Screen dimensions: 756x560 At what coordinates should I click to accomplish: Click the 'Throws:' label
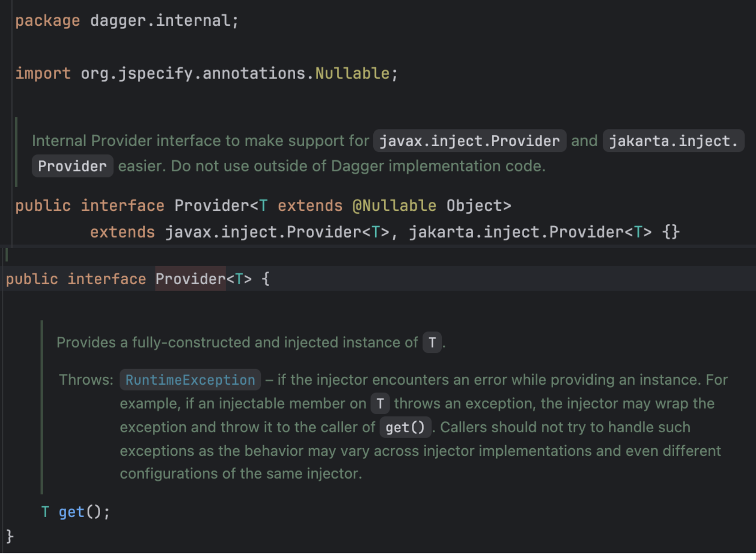pyautogui.click(x=86, y=380)
